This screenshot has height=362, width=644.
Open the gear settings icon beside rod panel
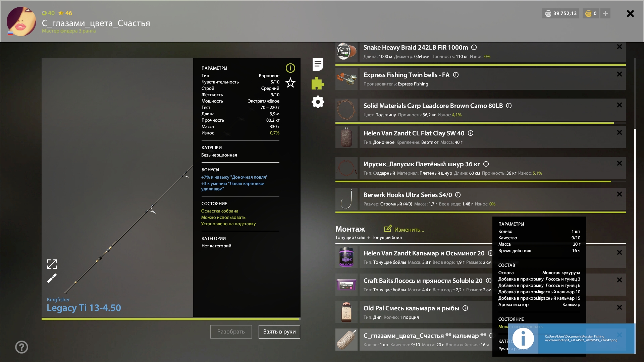click(x=318, y=102)
